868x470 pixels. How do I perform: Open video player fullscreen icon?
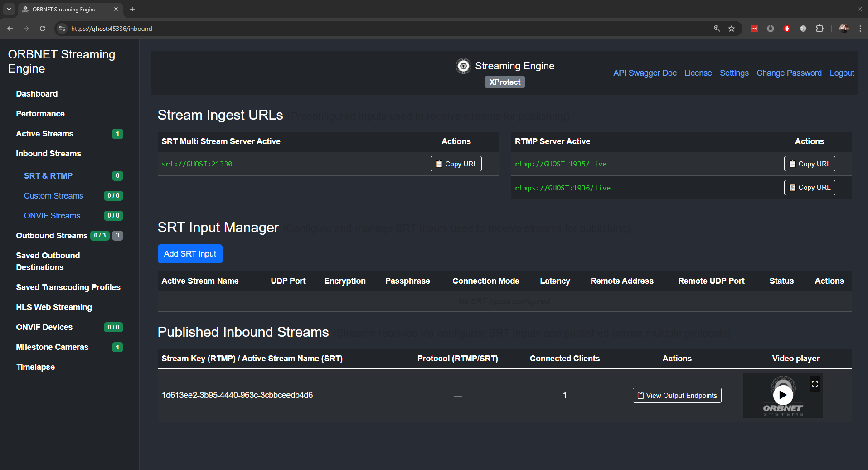tap(815, 384)
